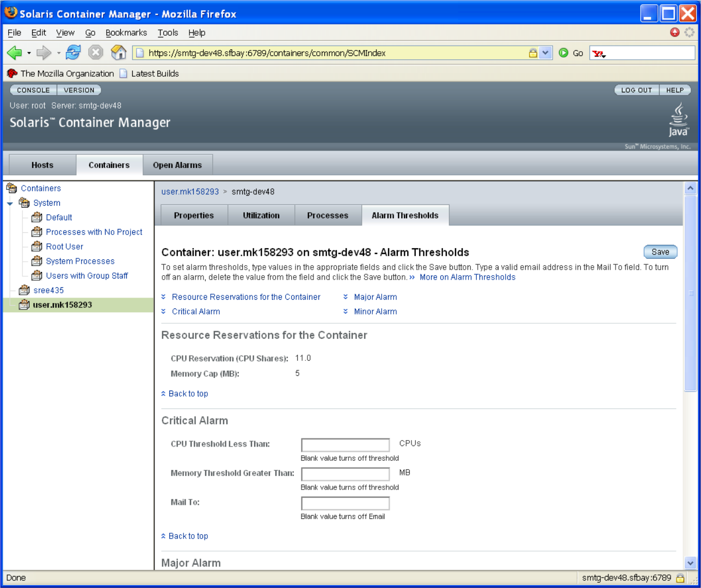Select the Root User tree item
The width and height of the screenshot is (701, 588).
pyautogui.click(x=64, y=246)
